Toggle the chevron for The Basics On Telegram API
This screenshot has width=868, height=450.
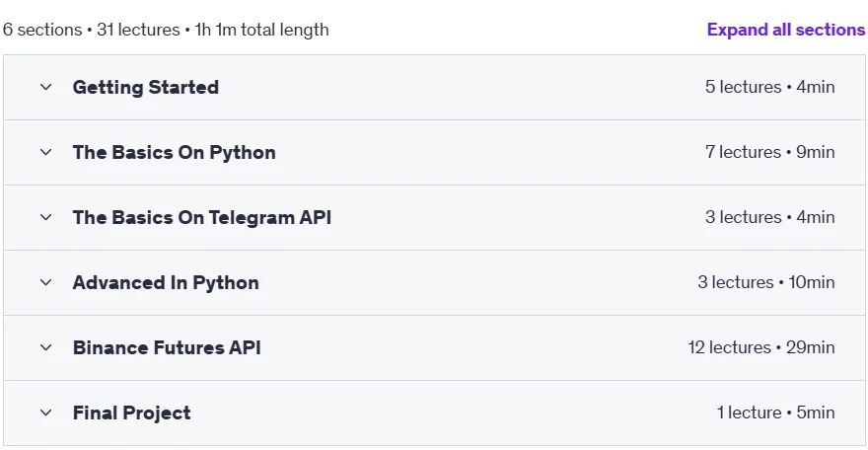(46, 217)
